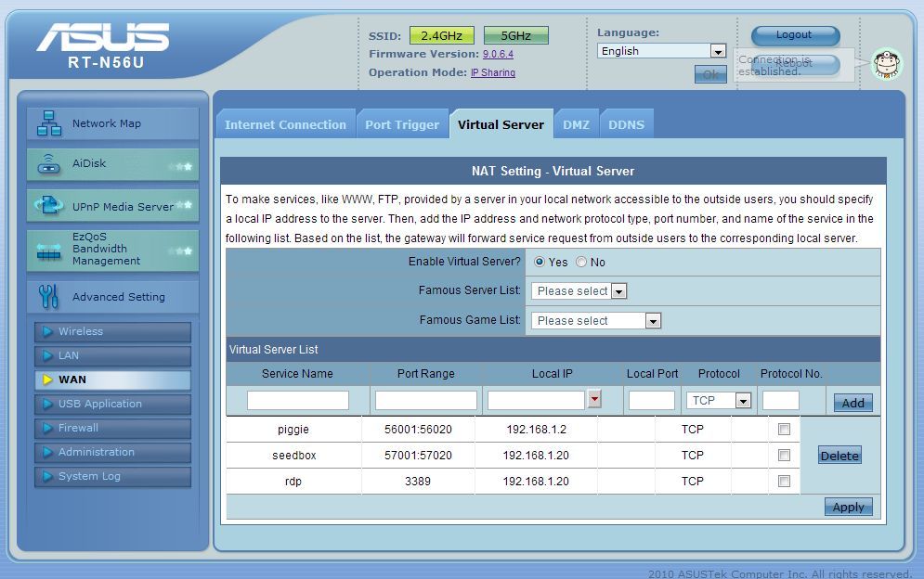Open AiDisk from the sidebar icon
Viewport: 924px width, 579px height.
point(48,164)
